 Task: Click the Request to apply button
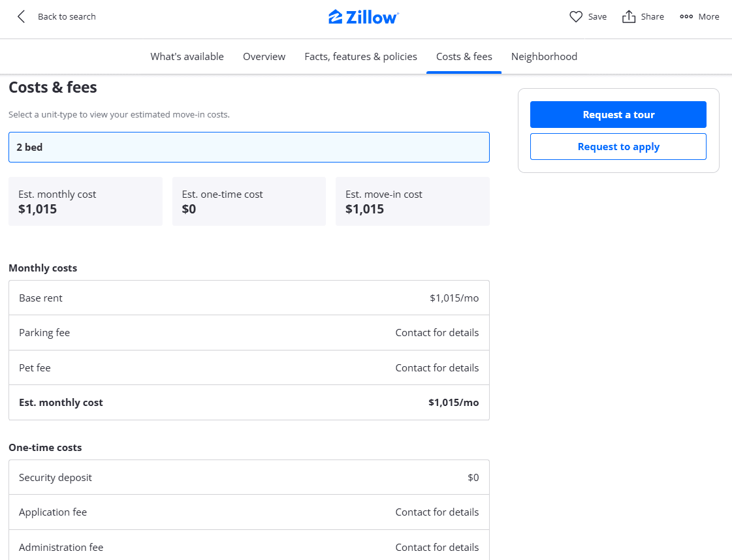pos(618,147)
